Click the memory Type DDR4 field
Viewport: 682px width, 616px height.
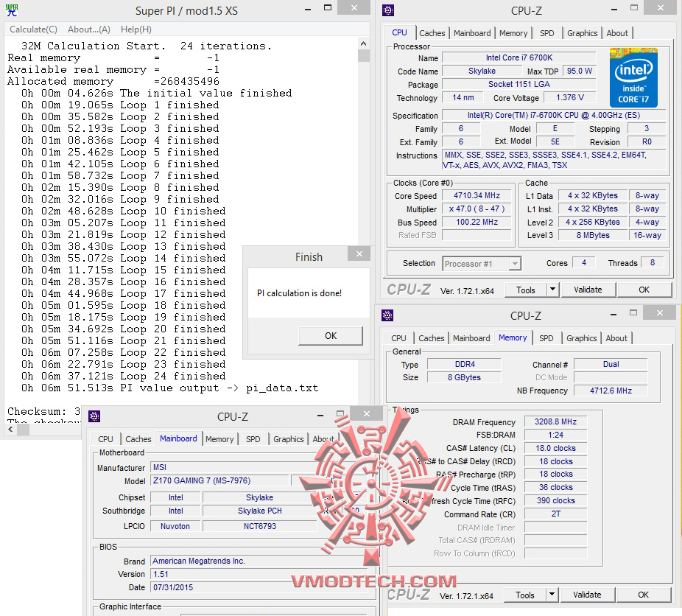[x=464, y=364]
